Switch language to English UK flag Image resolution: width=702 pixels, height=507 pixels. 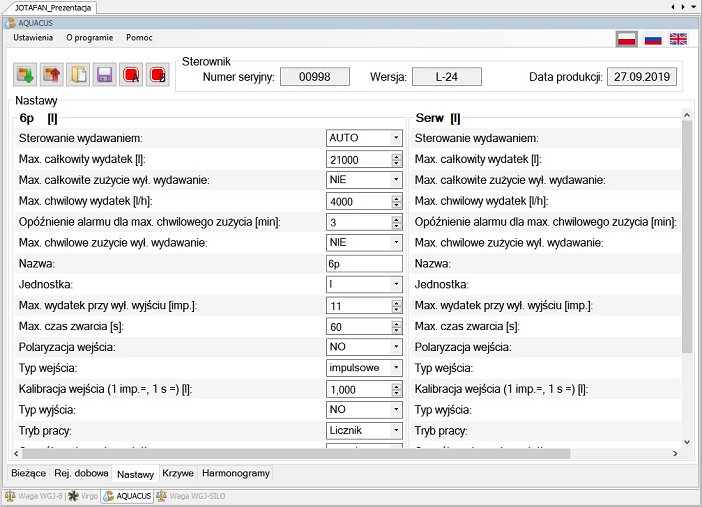[x=678, y=39]
